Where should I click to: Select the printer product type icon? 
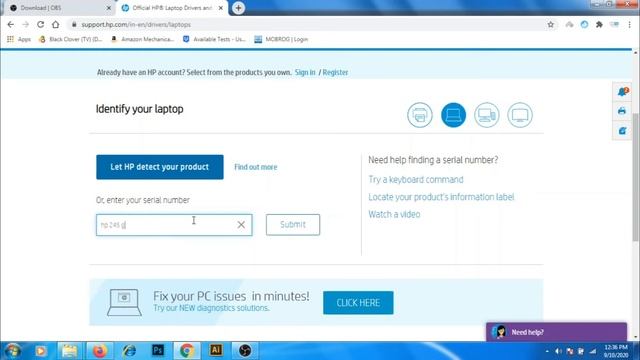click(x=420, y=115)
